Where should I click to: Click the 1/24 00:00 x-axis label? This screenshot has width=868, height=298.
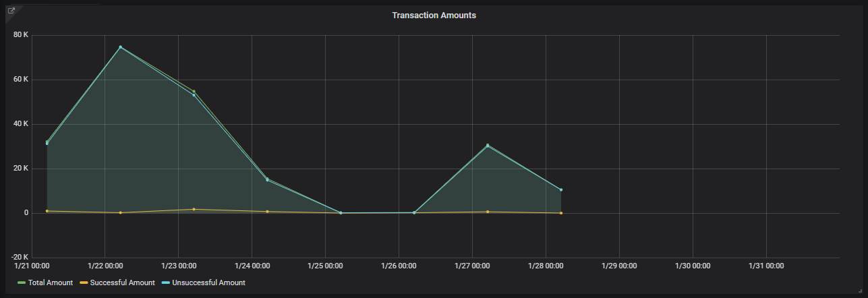point(252,266)
